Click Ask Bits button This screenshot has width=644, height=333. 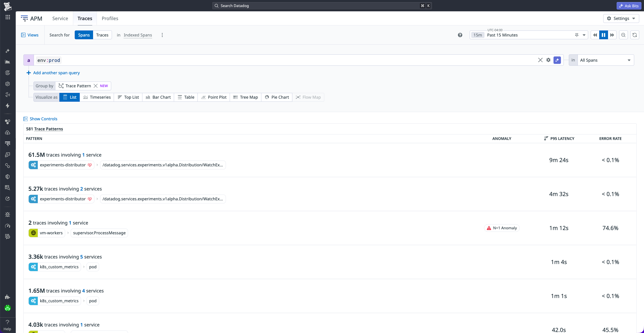629,6
